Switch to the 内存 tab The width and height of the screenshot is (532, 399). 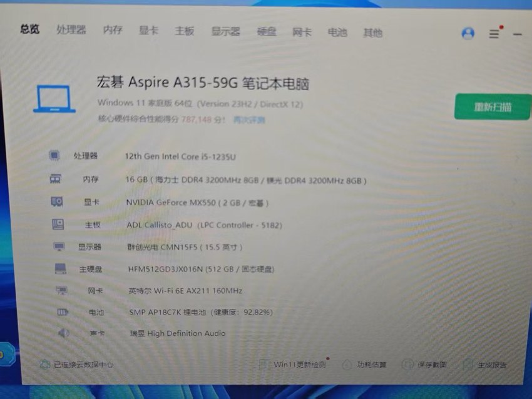coord(113,30)
